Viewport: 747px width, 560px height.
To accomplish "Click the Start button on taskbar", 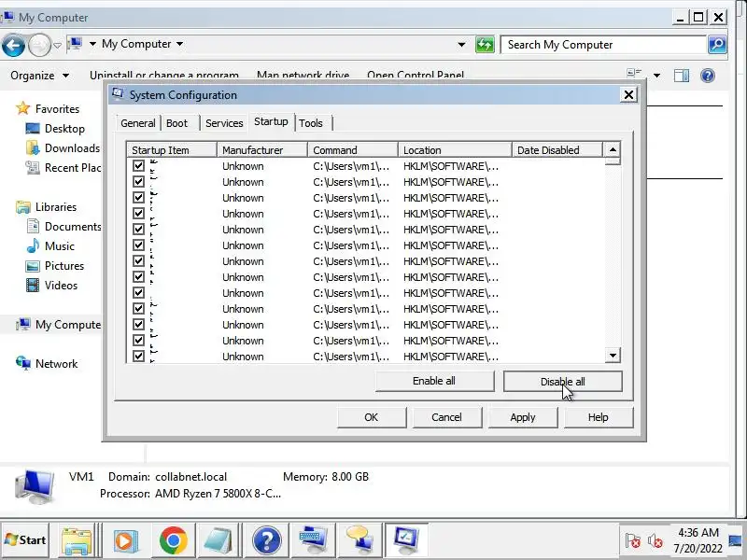I will [25, 540].
